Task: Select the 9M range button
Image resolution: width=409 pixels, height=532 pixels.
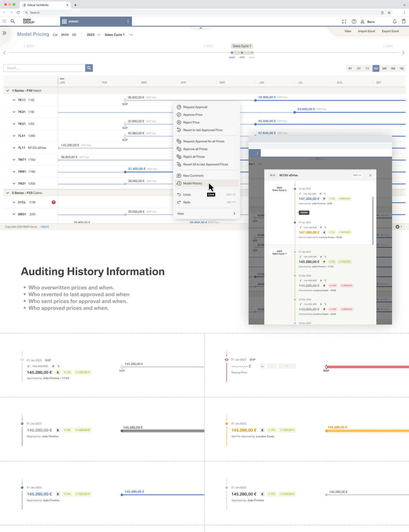Action: click(x=376, y=68)
